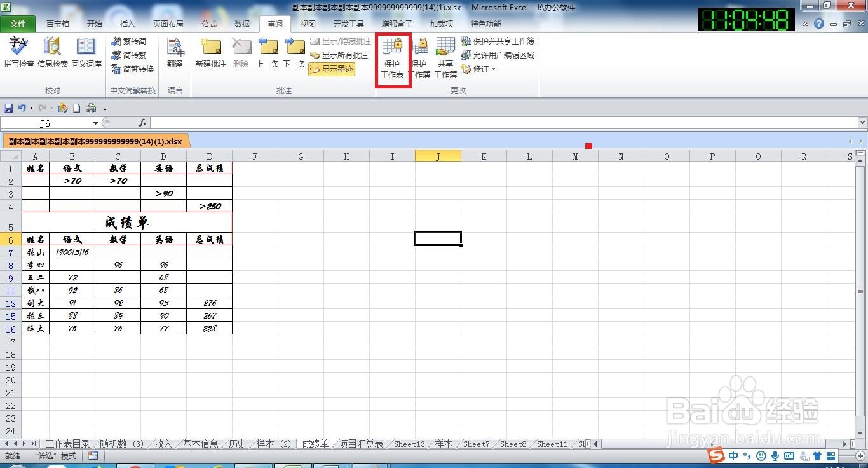Expand the formula bar
The width and height of the screenshot is (868, 468).
coord(862,123)
